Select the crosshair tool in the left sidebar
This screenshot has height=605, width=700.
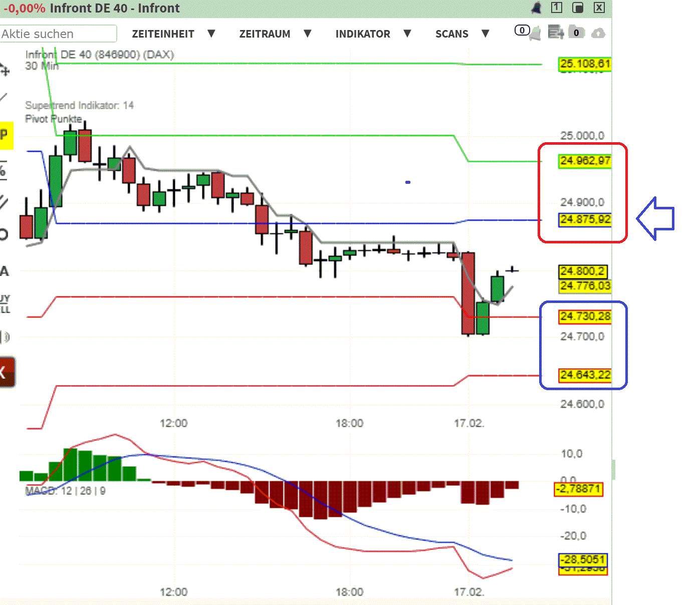click(5, 70)
